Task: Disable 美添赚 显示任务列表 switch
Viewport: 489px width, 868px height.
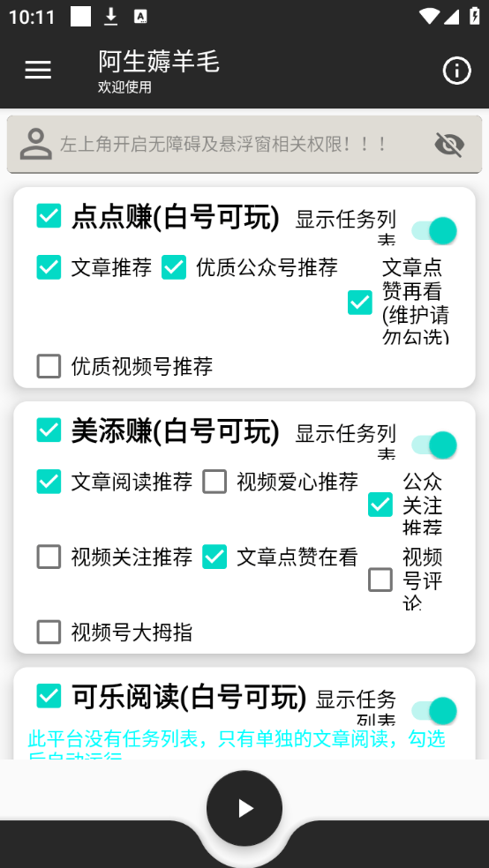Action: click(434, 445)
